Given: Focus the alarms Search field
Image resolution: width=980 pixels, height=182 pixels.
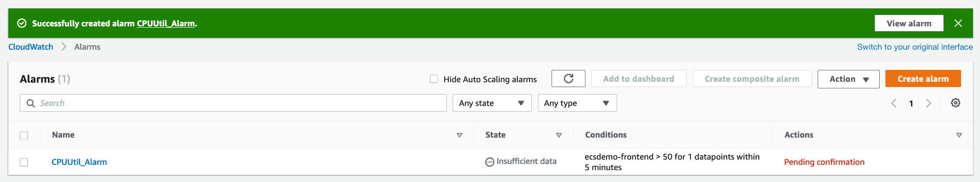Looking at the screenshot, I should [x=233, y=103].
